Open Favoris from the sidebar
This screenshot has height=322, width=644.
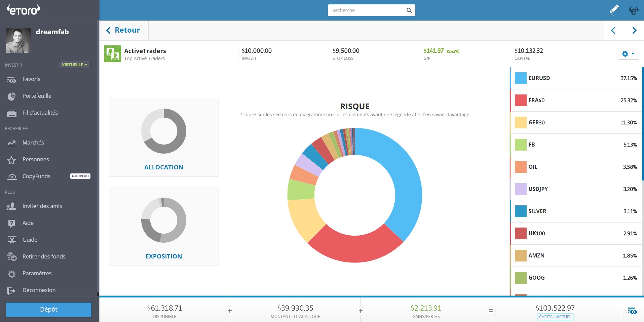31,79
